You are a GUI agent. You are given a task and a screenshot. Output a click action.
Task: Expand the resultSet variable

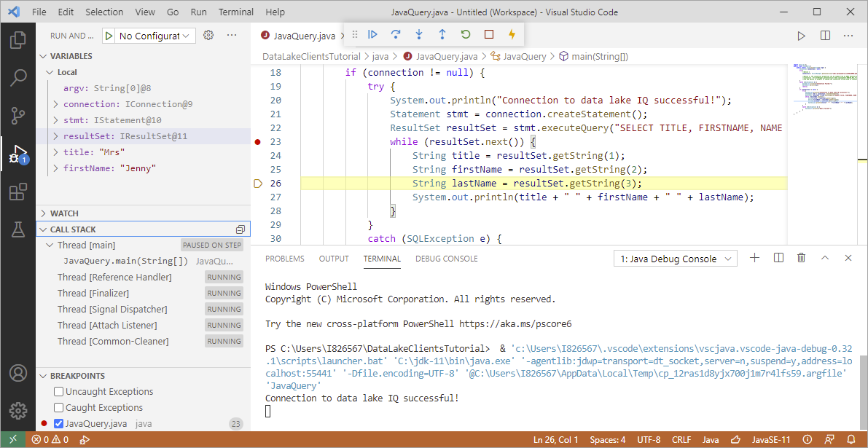(55, 137)
